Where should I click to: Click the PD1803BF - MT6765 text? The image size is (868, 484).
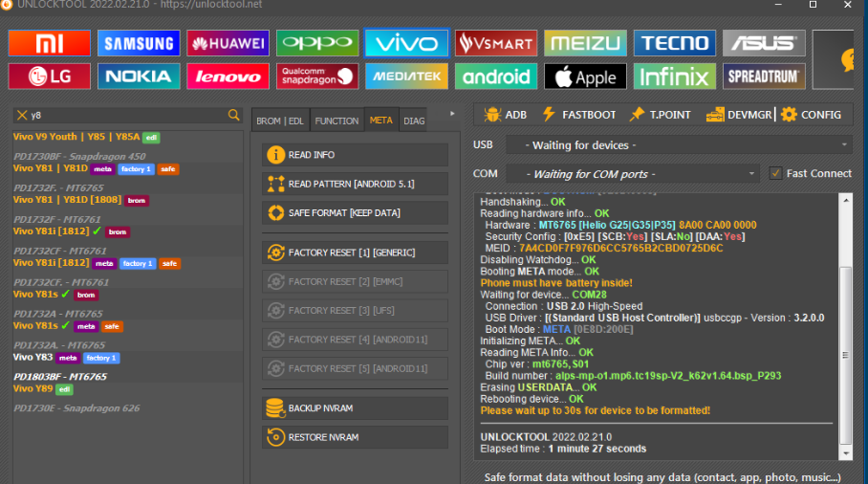60,377
